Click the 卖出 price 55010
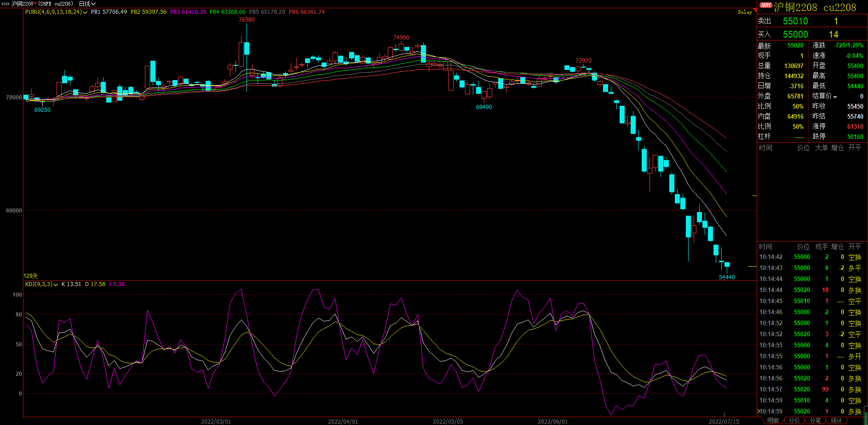This screenshot has height=425, width=868. [x=795, y=21]
